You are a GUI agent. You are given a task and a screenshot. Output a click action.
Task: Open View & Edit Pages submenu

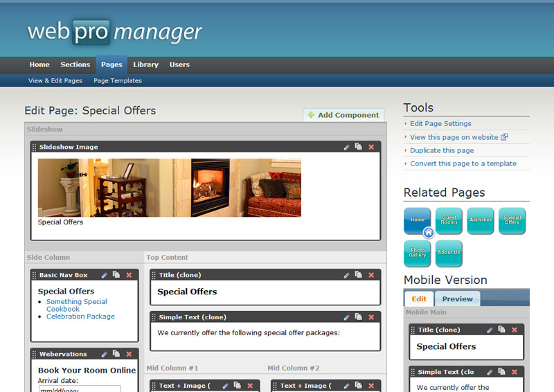point(55,80)
